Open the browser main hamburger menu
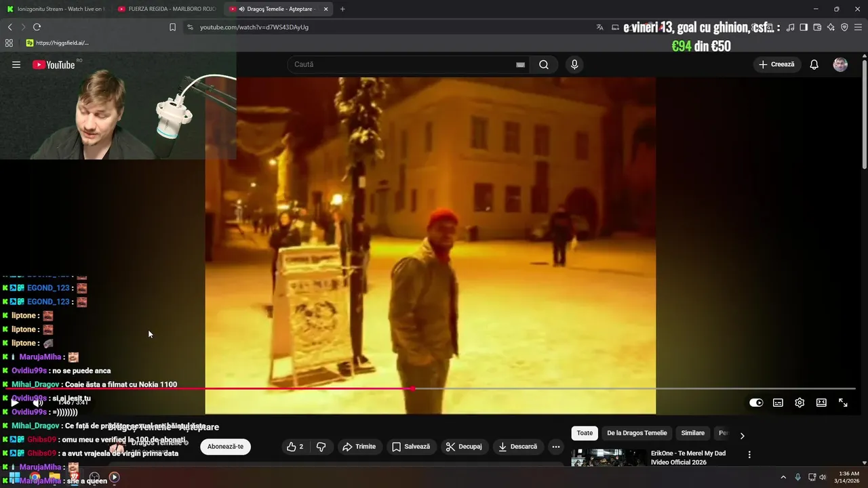868x488 pixels. pyautogui.click(x=858, y=27)
